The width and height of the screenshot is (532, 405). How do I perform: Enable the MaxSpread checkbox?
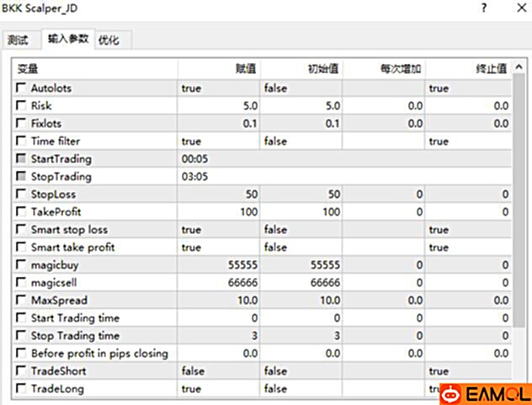[x=21, y=301]
